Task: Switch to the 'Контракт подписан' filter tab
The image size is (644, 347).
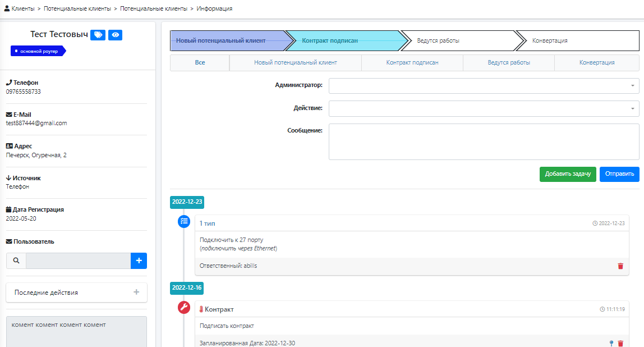Action: [412, 63]
